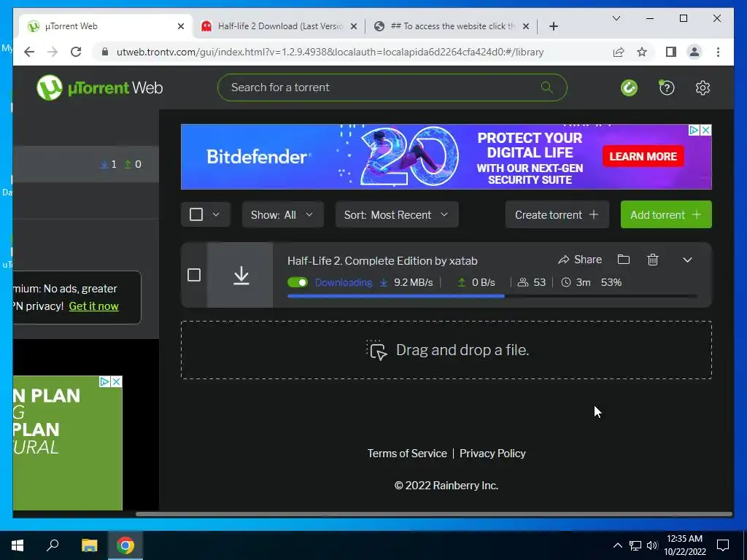
Task: Open the select-all dropdown arrow
Action: tap(216, 214)
